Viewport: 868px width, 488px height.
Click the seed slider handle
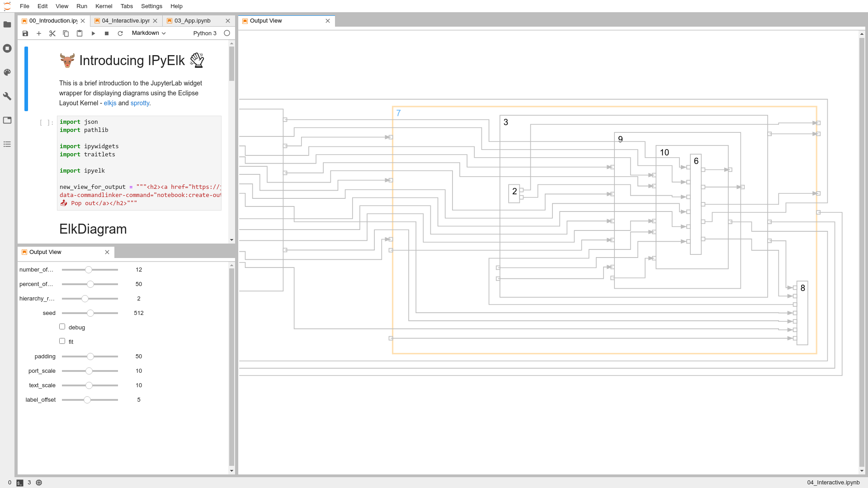click(90, 313)
